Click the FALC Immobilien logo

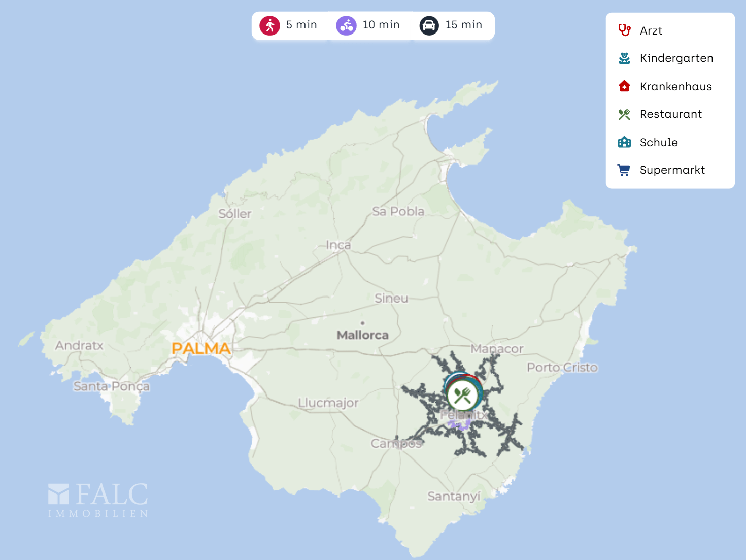(98, 500)
